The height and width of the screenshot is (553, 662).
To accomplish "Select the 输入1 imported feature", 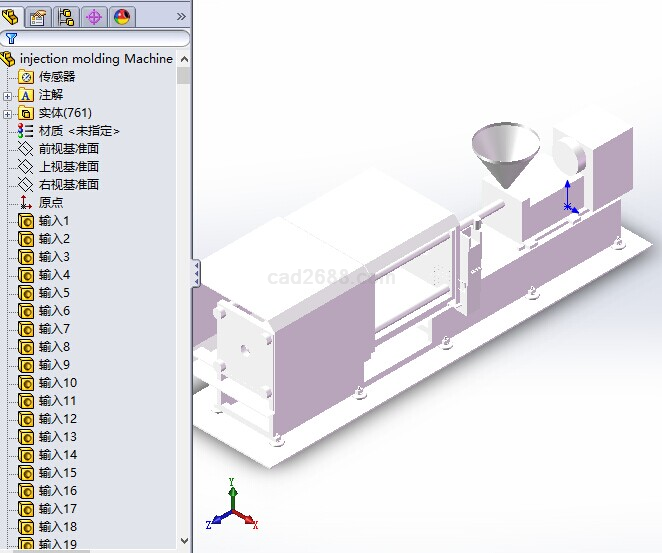I will (54, 221).
